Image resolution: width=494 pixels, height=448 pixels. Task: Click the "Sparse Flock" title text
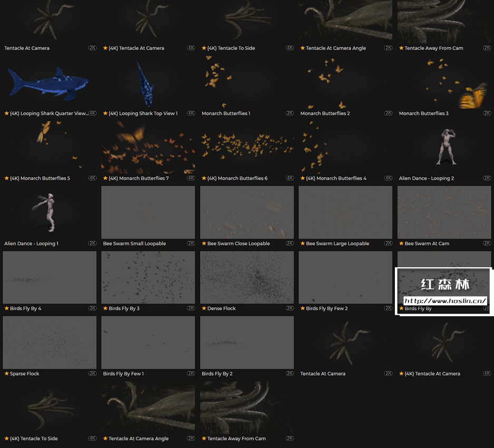pos(25,373)
